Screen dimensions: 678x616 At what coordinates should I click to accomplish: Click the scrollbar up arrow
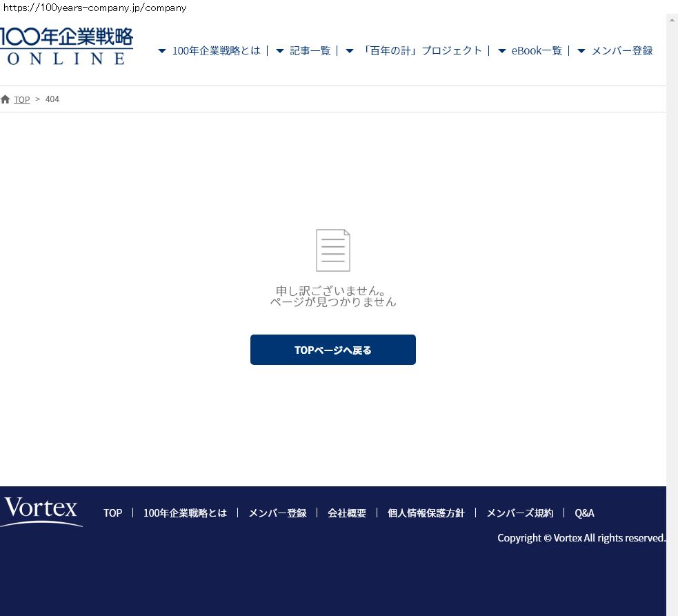point(672,19)
